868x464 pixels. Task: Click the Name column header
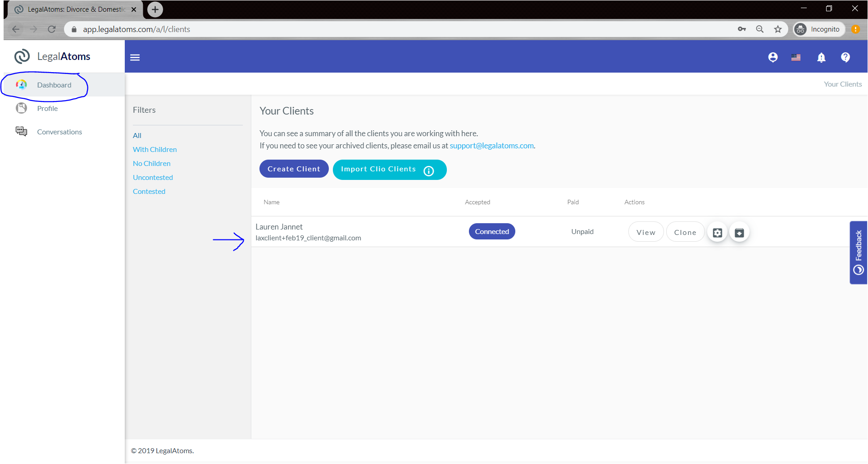tap(272, 202)
